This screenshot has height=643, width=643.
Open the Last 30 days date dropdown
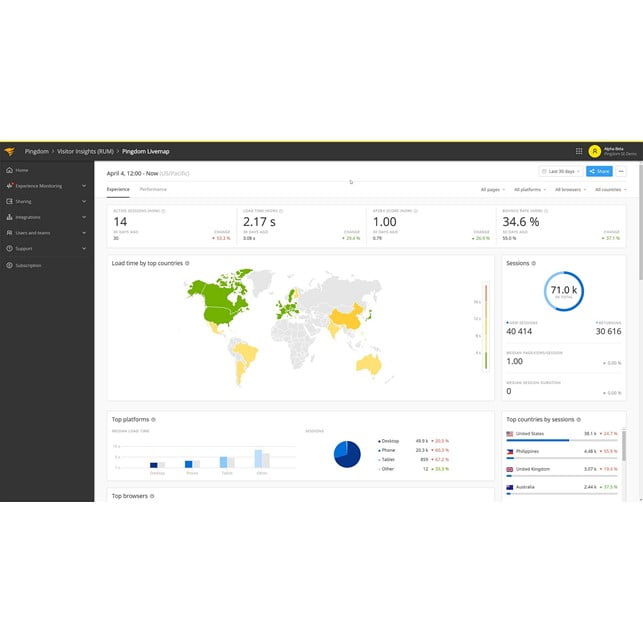(560, 172)
